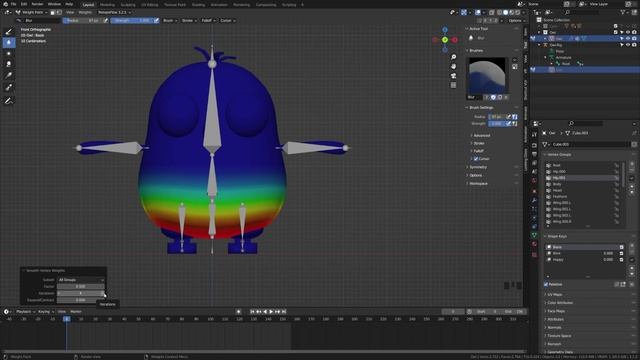Toggle eye visibility of Owl-Rig in outliner
This screenshot has width=640, height=360.
click(x=628, y=45)
